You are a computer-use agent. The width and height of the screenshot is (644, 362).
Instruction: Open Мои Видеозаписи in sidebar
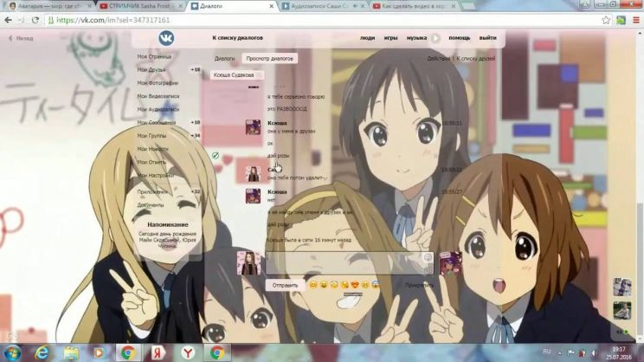point(158,96)
